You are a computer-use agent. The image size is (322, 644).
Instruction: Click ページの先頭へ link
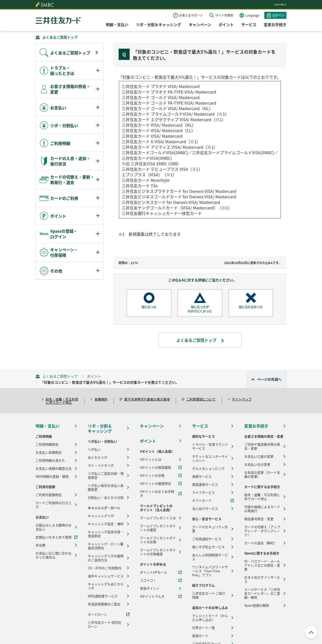point(267,379)
